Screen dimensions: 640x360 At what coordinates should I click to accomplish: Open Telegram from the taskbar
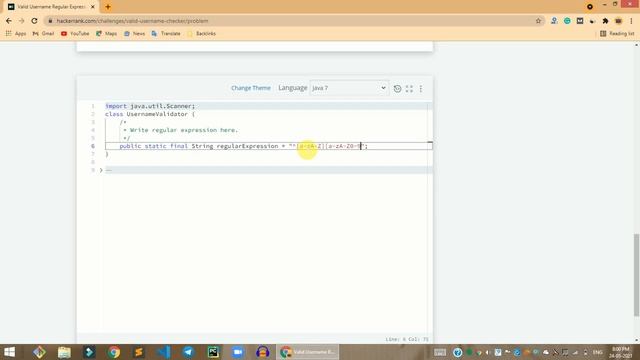coord(188,352)
